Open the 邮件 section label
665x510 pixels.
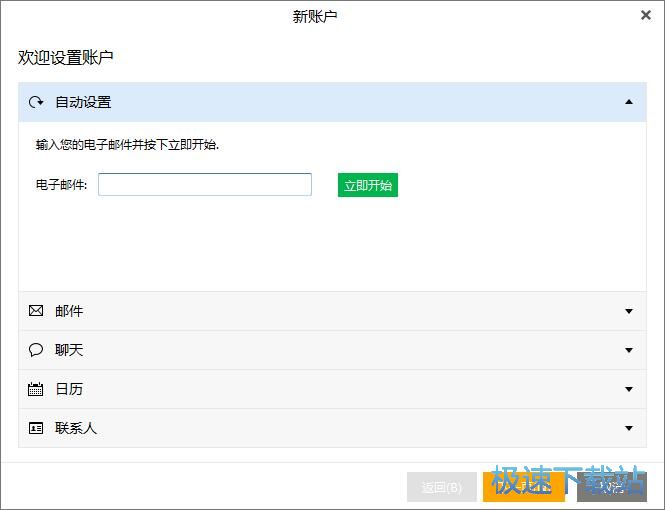pos(69,311)
